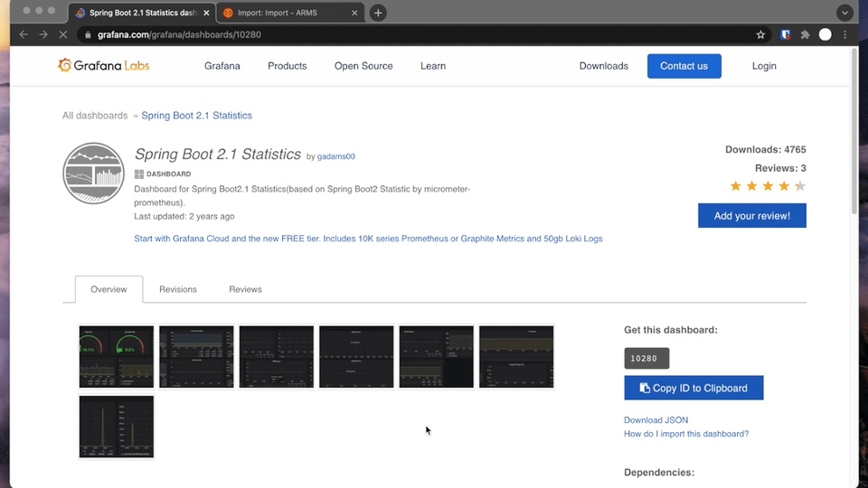Click the Contact us button
The height and width of the screenshot is (488, 868).
(x=684, y=66)
